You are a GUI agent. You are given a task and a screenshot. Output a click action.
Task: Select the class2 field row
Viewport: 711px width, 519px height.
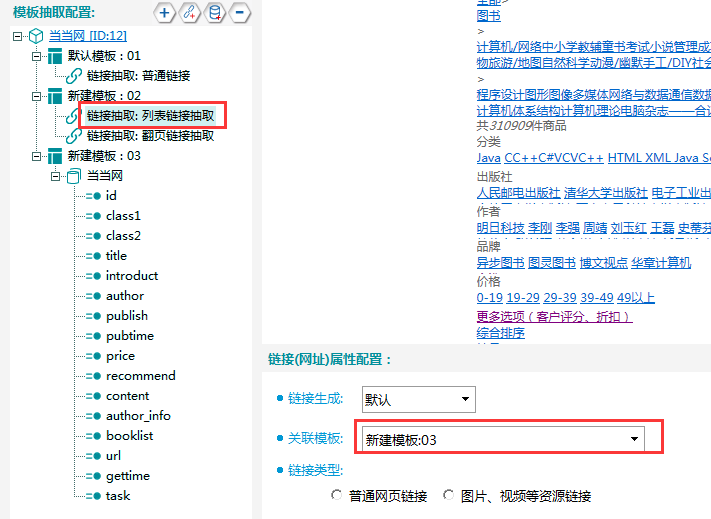[123, 236]
